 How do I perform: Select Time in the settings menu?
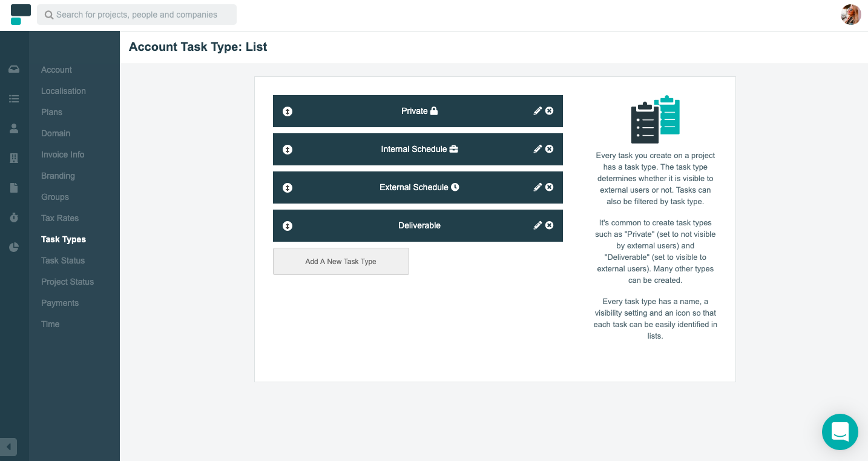tap(50, 324)
